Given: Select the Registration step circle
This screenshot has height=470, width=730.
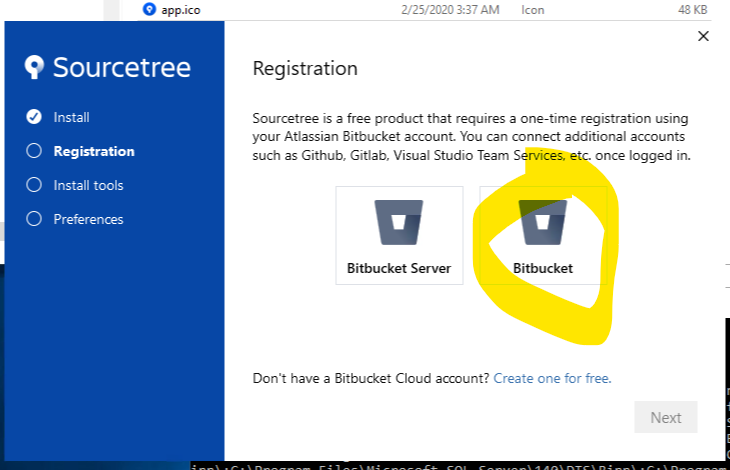Looking at the screenshot, I should (x=34, y=151).
